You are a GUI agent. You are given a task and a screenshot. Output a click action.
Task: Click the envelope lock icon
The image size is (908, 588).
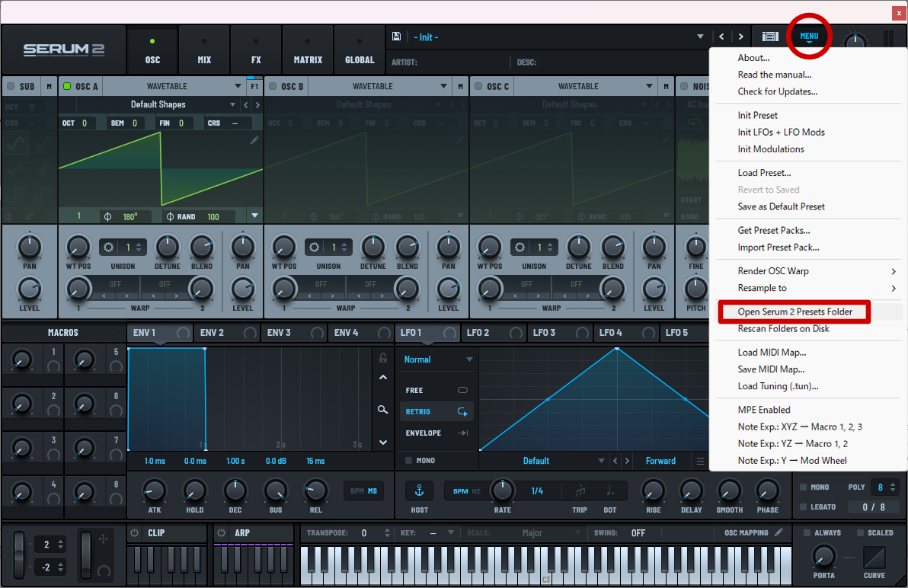pyautogui.click(x=382, y=358)
